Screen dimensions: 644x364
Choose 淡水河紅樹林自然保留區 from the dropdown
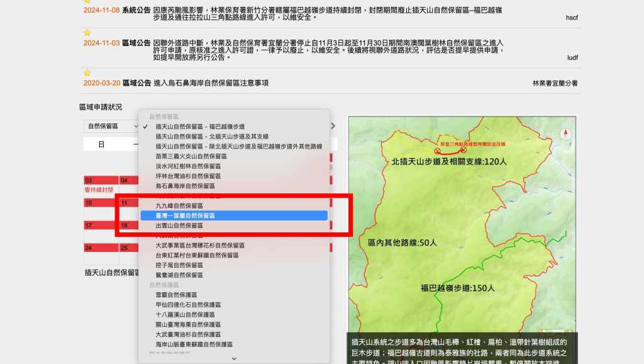tap(188, 166)
